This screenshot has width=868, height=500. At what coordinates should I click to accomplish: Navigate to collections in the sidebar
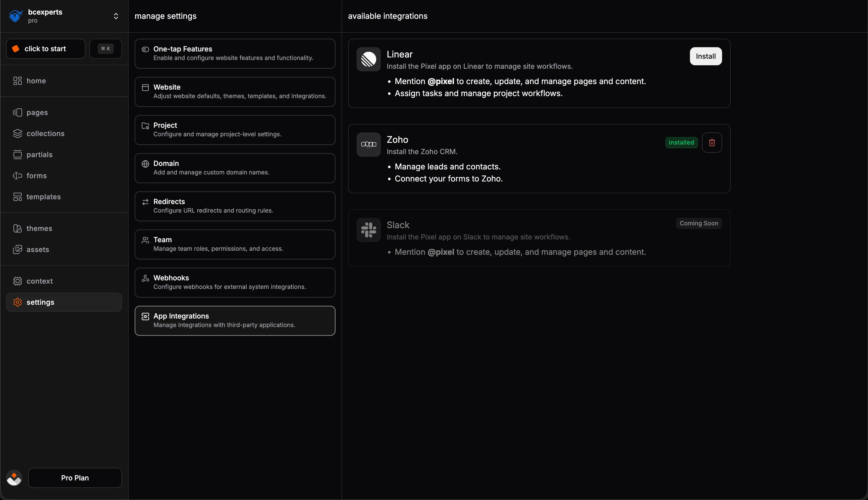[45, 134]
